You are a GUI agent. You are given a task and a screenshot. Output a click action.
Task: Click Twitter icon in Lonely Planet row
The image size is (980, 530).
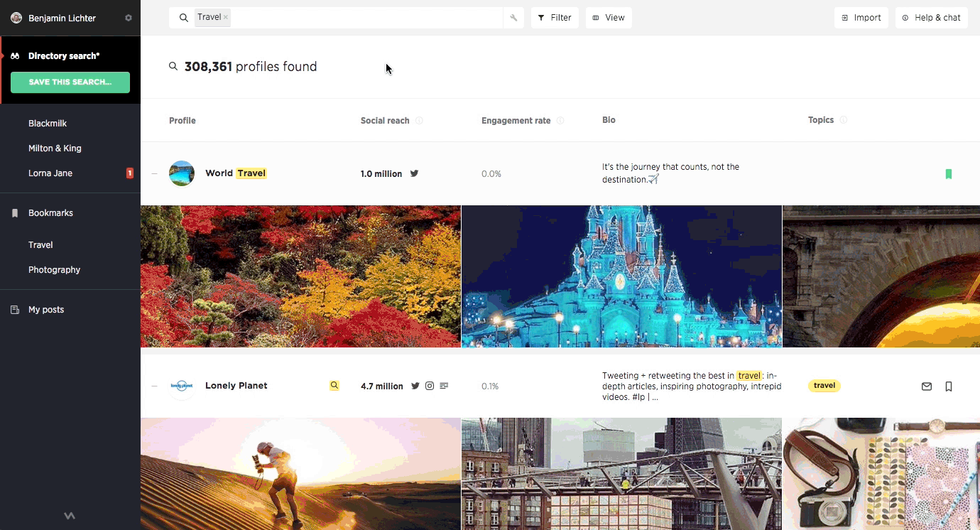[415, 386]
